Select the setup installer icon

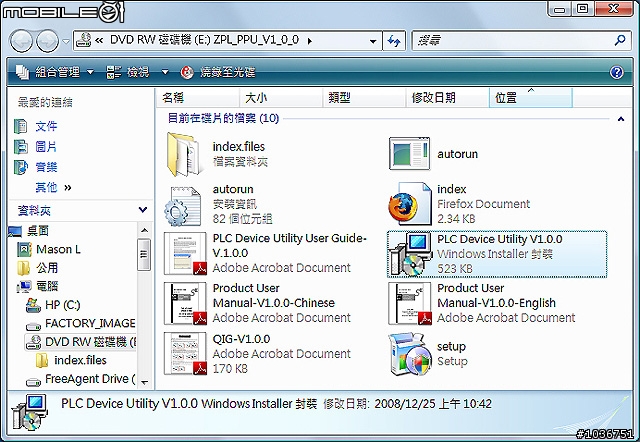click(410, 354)
